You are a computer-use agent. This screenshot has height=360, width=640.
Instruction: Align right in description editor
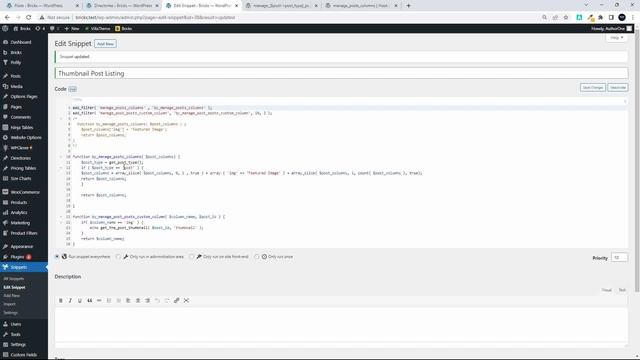148,300
